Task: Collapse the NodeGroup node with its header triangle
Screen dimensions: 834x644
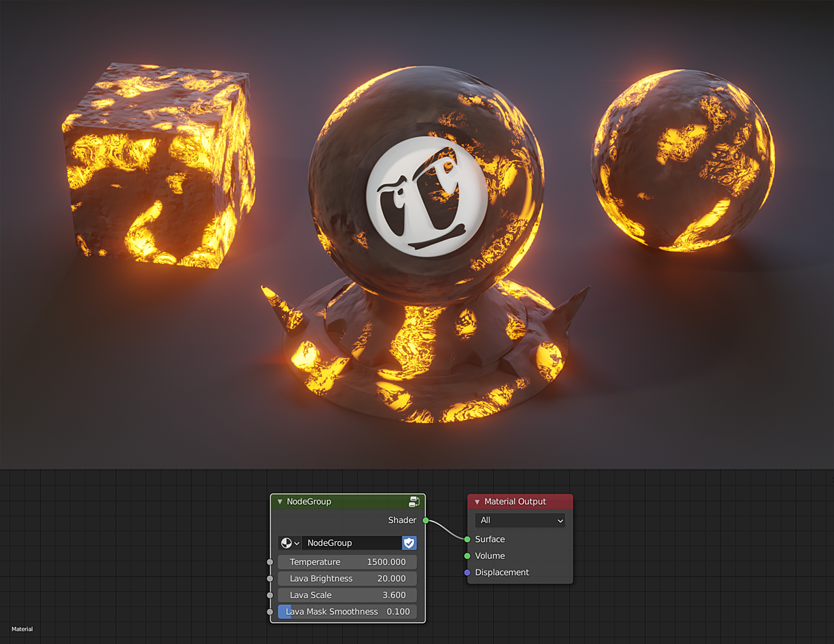Action: tap(280, 501)
